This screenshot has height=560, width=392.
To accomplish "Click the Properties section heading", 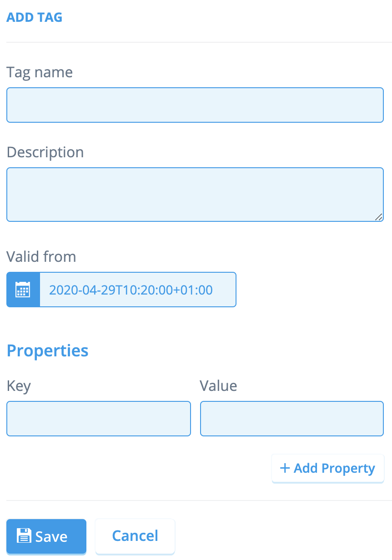I will 47,350.
